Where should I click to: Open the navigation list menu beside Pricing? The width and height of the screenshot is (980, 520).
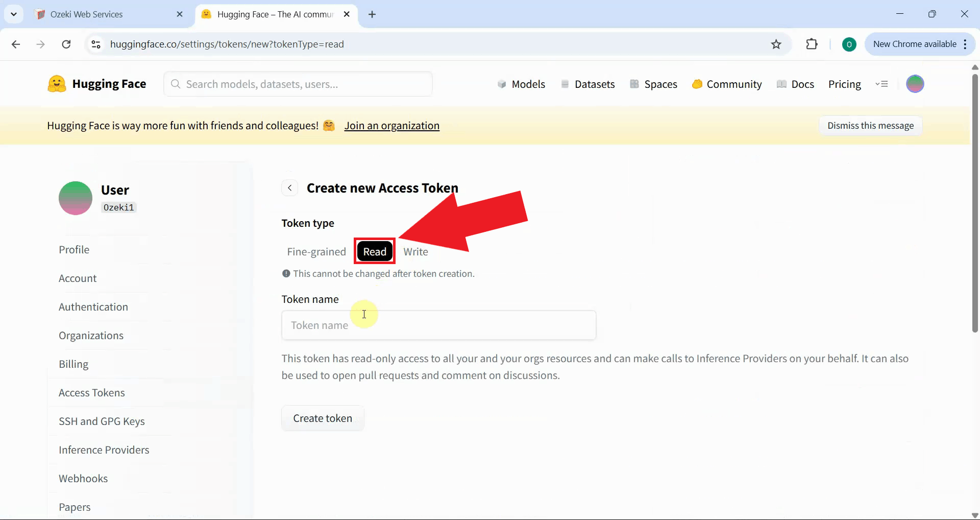coord(883,84)
